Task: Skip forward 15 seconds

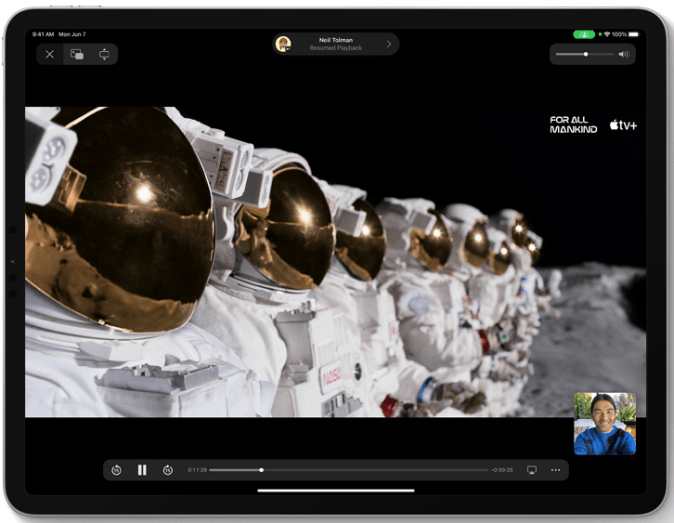Action: (x=168, y=470)
